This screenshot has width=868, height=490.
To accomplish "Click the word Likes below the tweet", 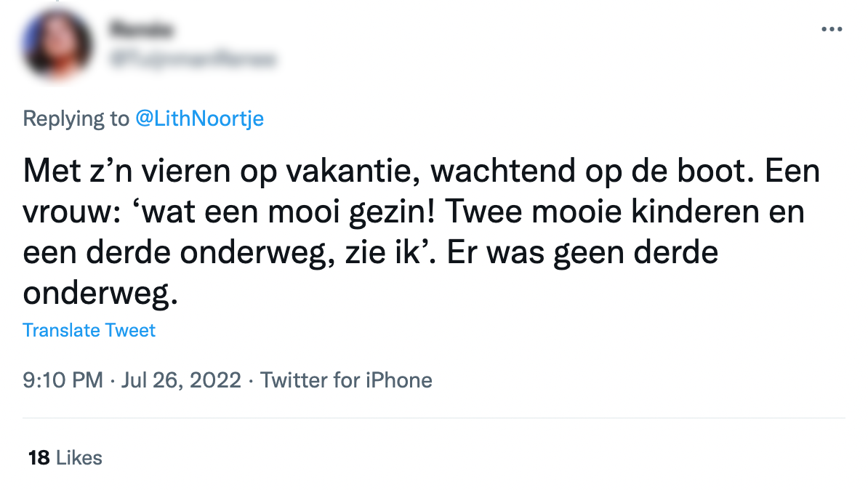I will (x=79, y=458).
